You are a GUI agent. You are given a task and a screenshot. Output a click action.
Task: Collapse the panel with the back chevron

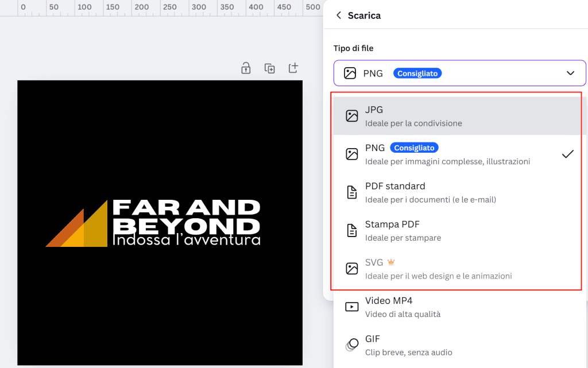tap(339, 16)
